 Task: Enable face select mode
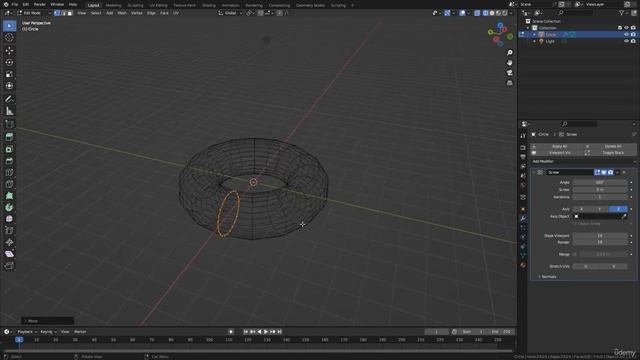[x=70, y=13]
